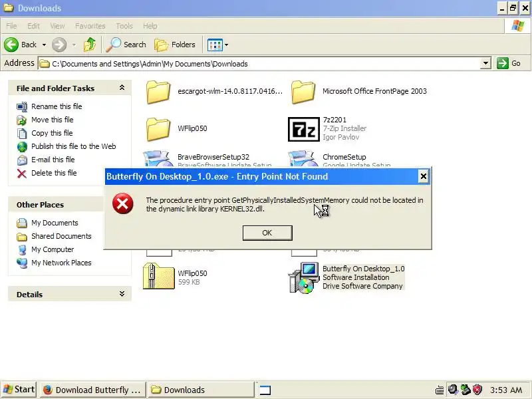Select the 7z2201 installer icon
This screenshot has width=532, height=399.
point(304,129)
